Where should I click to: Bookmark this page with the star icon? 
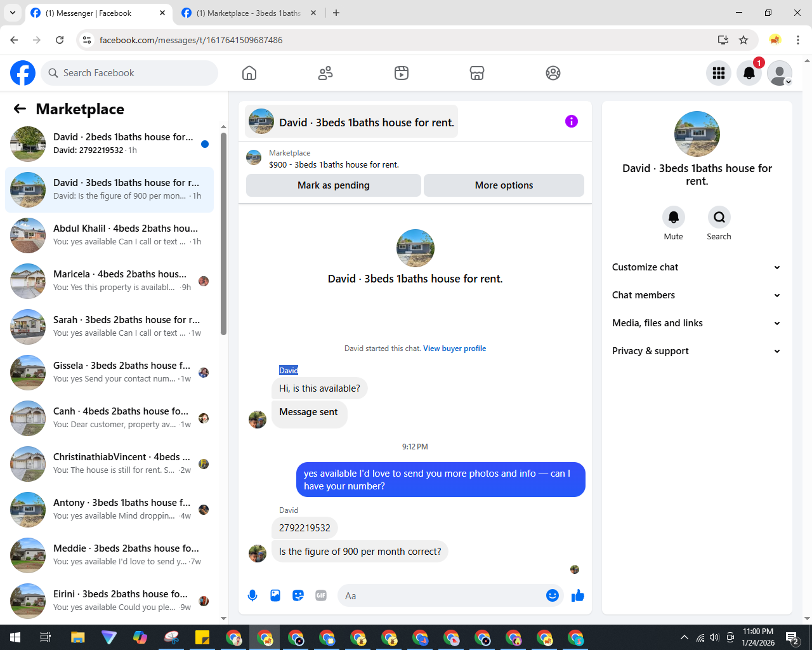(x=743, y=40)
